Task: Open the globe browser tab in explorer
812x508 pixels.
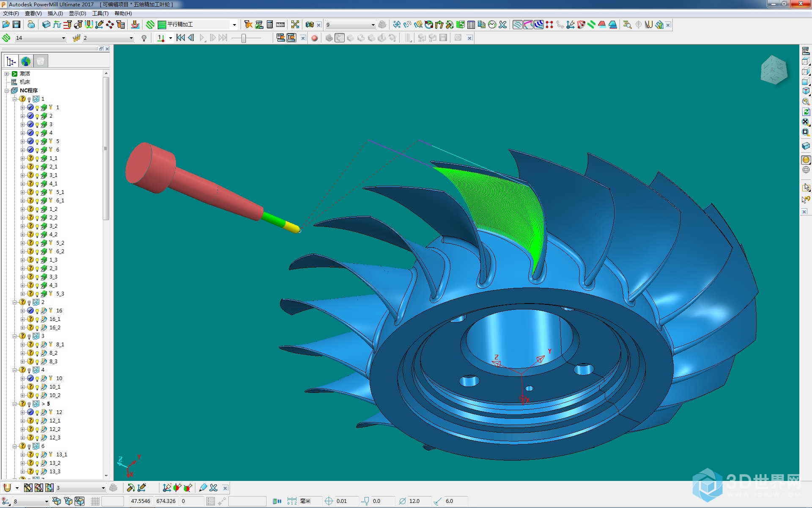Action: [26, 61]
